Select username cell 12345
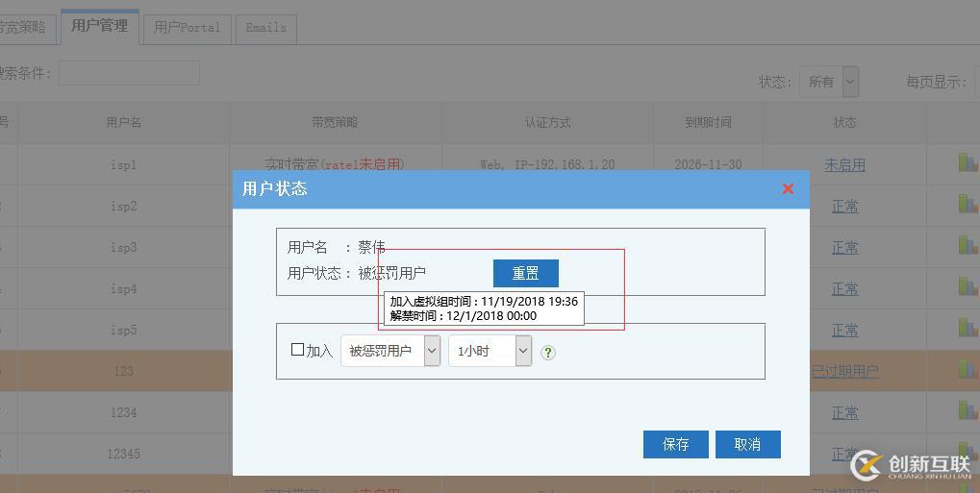The image size is (980, 493). click(124, 454)
